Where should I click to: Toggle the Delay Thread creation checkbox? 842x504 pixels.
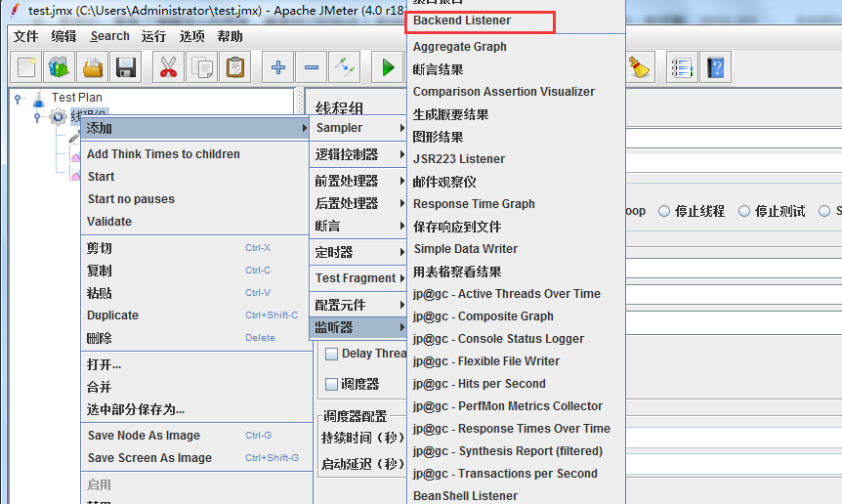click(x=332, y=354)
